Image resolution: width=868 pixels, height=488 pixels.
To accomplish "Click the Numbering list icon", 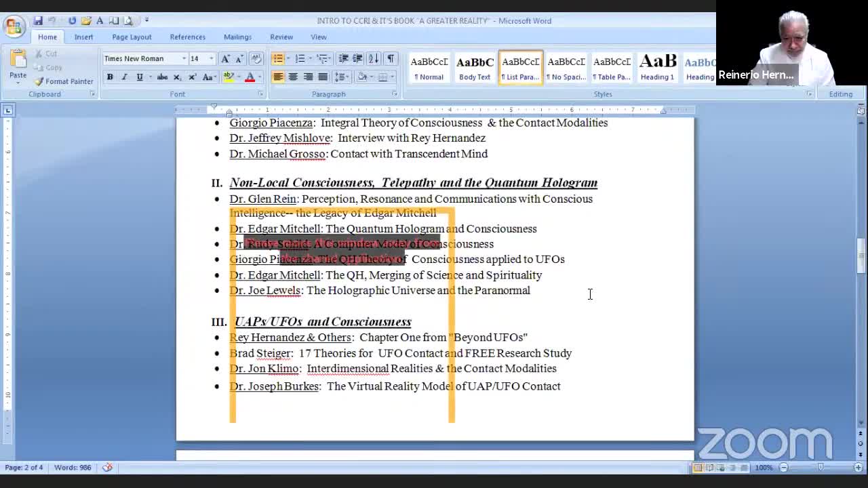I will point(300,59).
